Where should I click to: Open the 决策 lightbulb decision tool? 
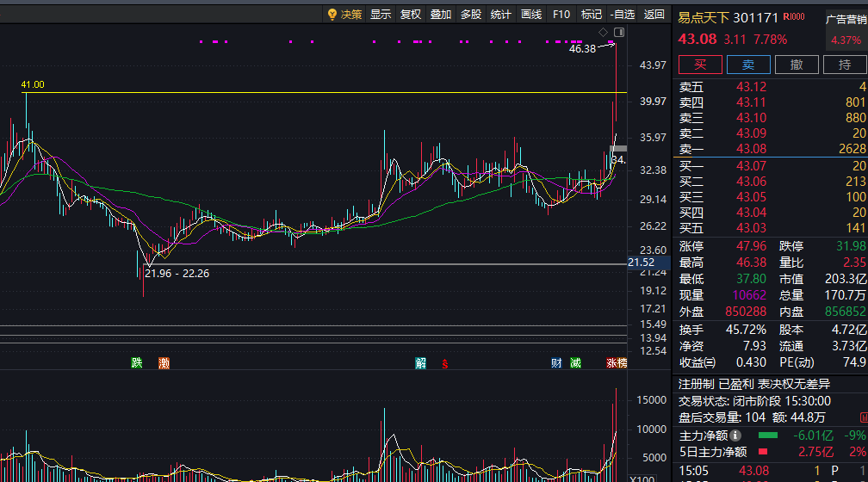[344, 15]
